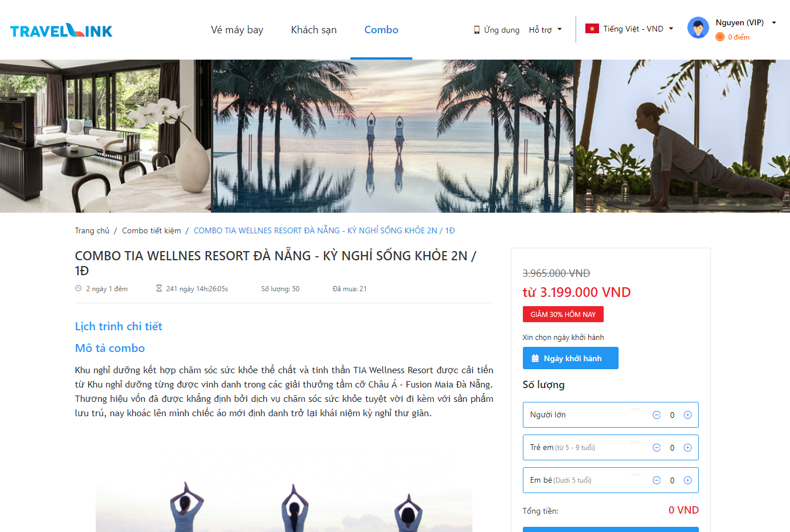790x532 pixels.
Task: Select the Combo tab
Action: tap(381, 30)
